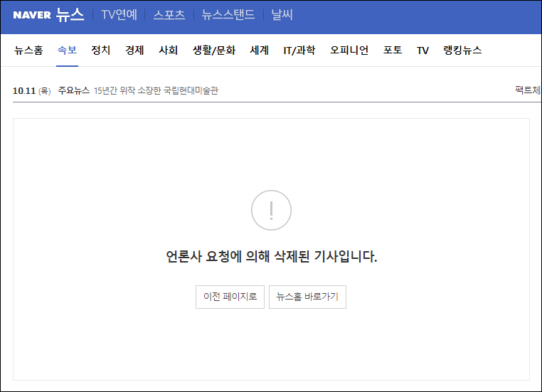
Task: Open headline 15년간 위작 소장한 국립현대미술관
Action: point(156,90)
